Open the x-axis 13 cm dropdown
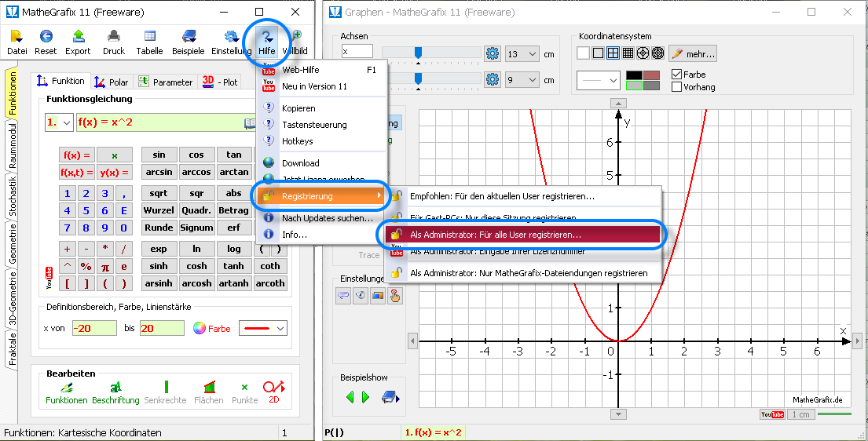Image resolution: width=868 pixels, height=441 pixels. coord(522,53)
